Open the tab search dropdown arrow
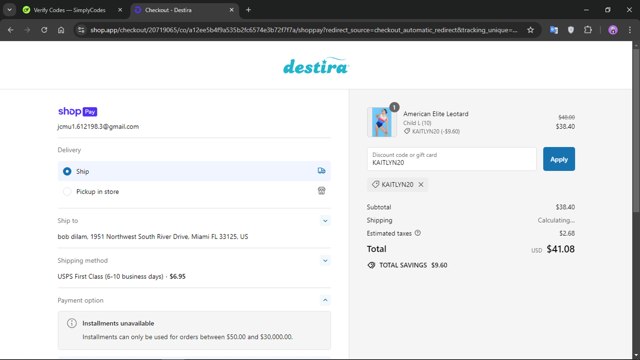 9,10
